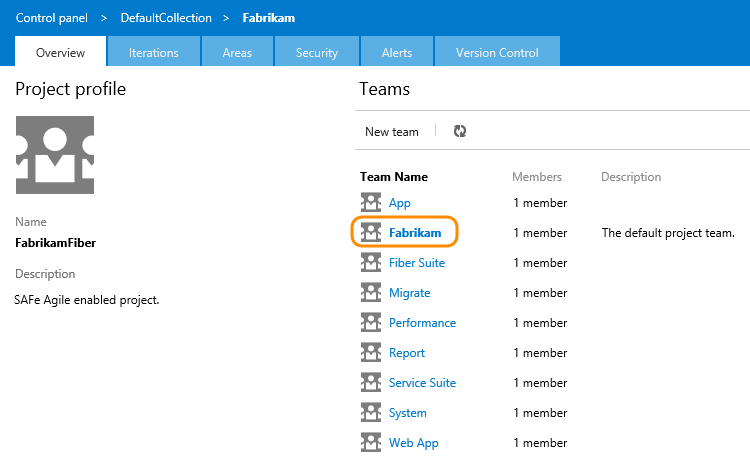Click the team icon beside Service Suite
The image size is (750, 461).
(x=371, y=383)
